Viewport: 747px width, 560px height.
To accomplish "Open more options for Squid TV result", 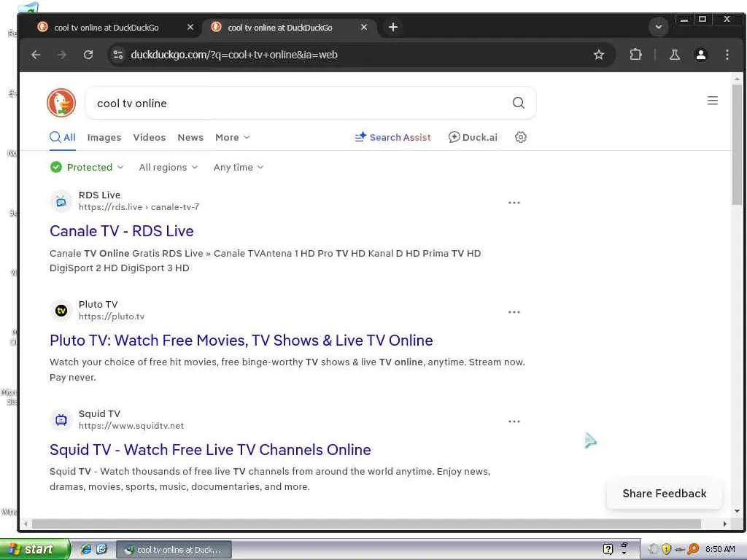I will [x=514, y=421].
